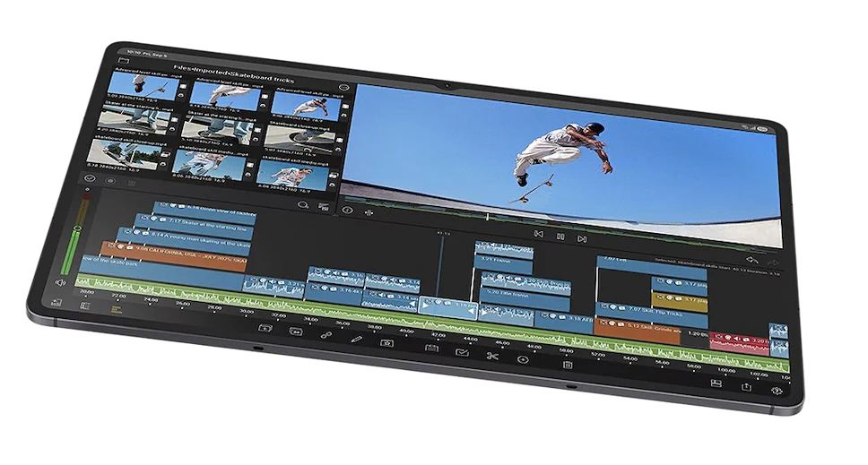Click the scissors split clip tool

pos(491,357)
